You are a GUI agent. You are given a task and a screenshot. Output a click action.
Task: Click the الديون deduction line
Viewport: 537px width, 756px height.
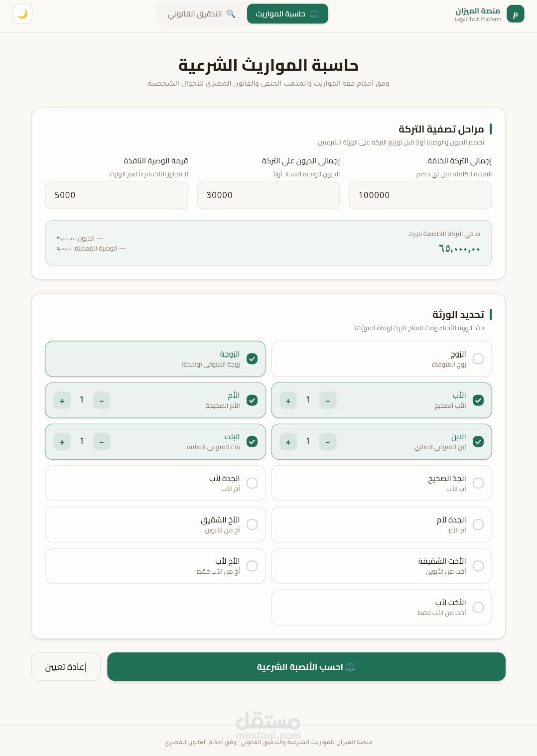coord(80,239)
